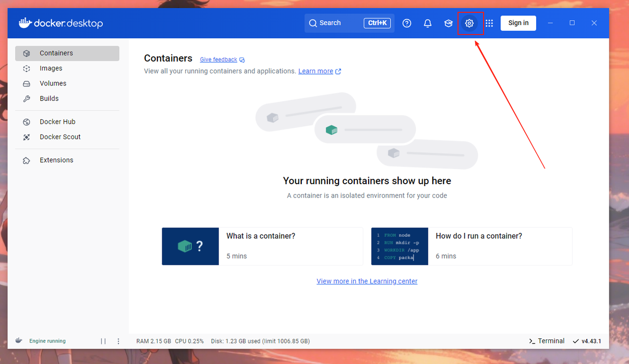Open the Terminal from the status bar

[546, 341]
